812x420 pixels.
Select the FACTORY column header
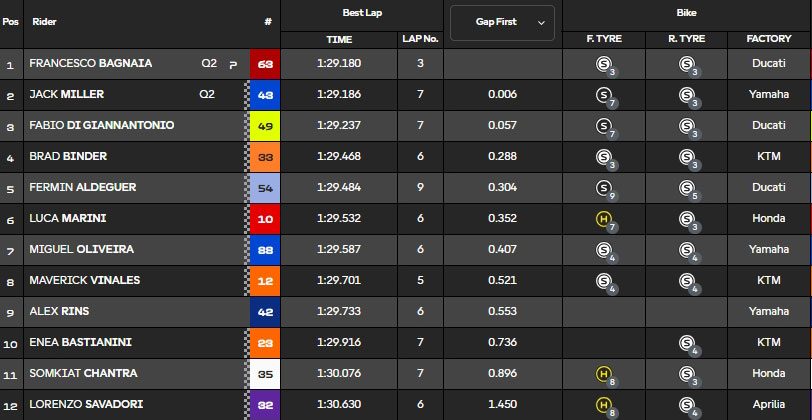click(769, 39)
